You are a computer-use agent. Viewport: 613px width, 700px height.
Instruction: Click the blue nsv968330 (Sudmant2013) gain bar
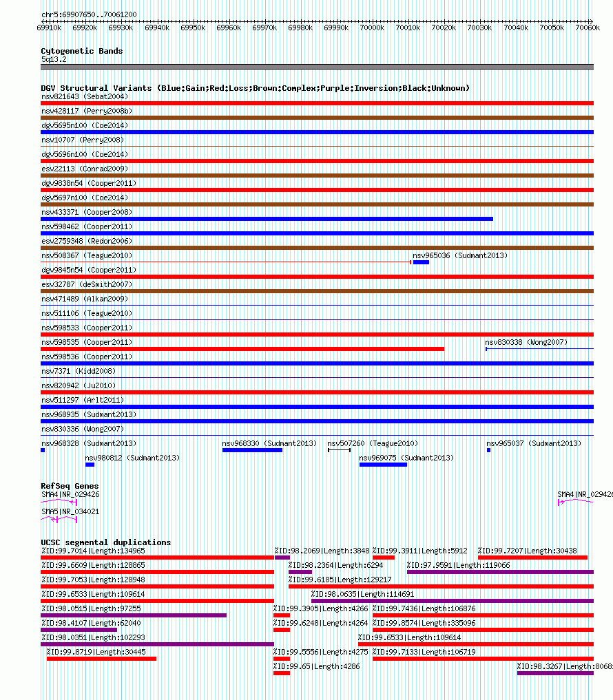(x=252, y=450)
